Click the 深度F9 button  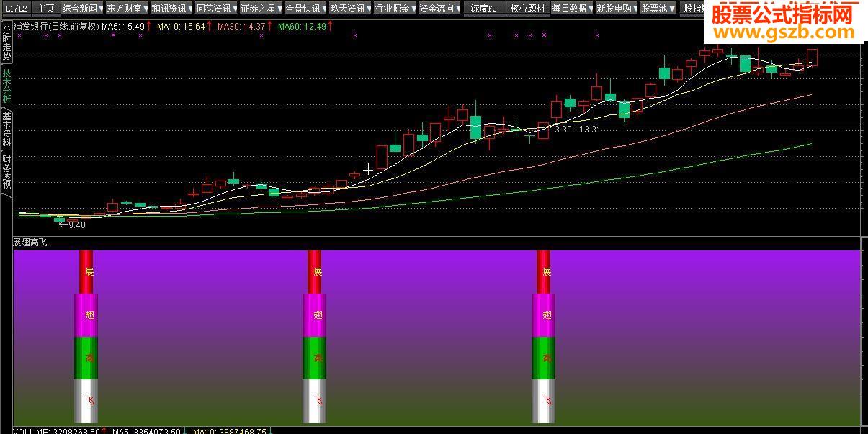tap(483, 8)
